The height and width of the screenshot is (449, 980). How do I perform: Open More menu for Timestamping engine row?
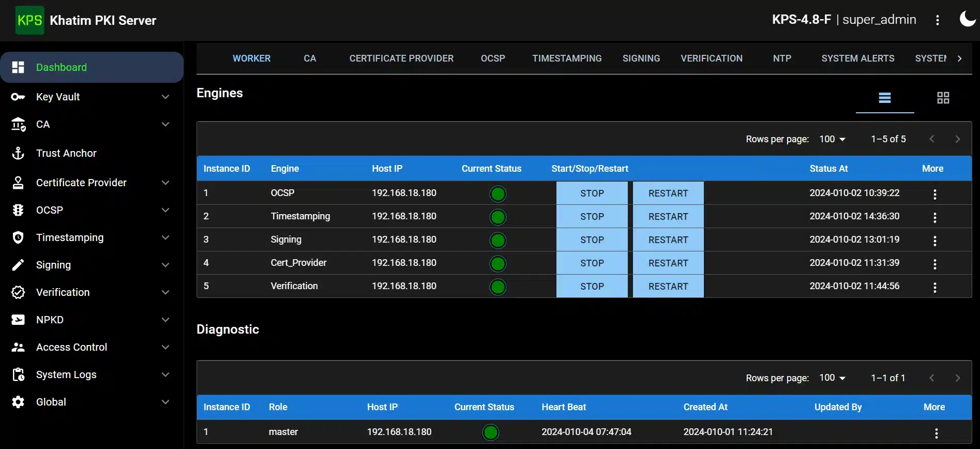[x=934, y=217]
